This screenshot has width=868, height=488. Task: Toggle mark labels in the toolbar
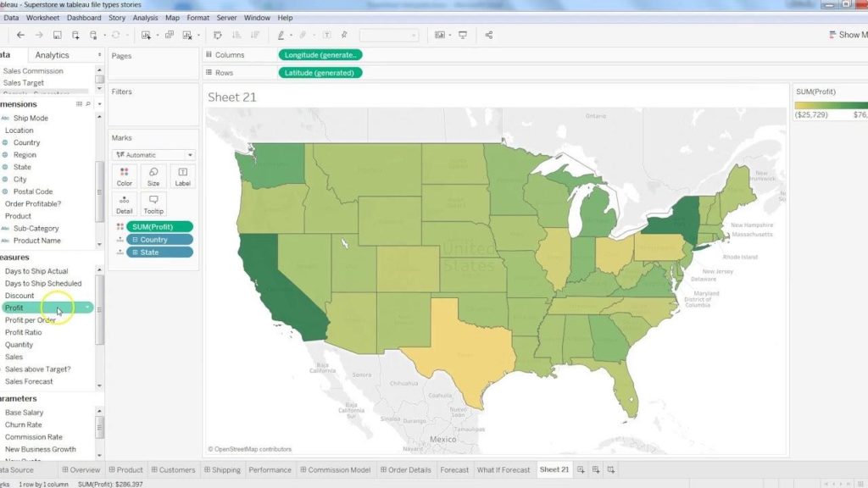point(327,35)
